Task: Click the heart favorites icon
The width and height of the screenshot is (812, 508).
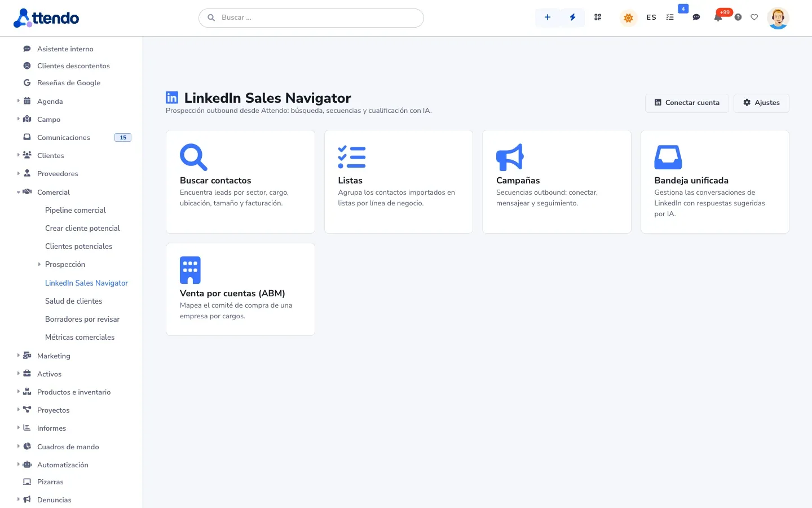Action: pos(754,17)
